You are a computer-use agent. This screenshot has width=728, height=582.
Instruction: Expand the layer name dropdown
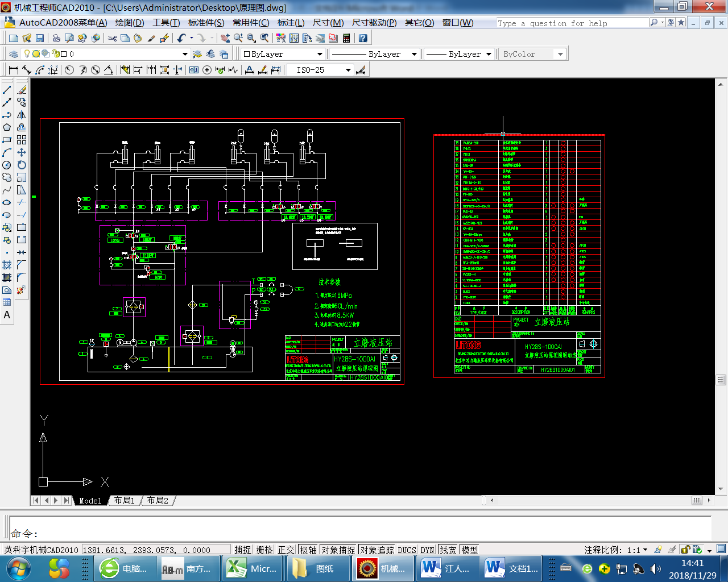(185, 54)
